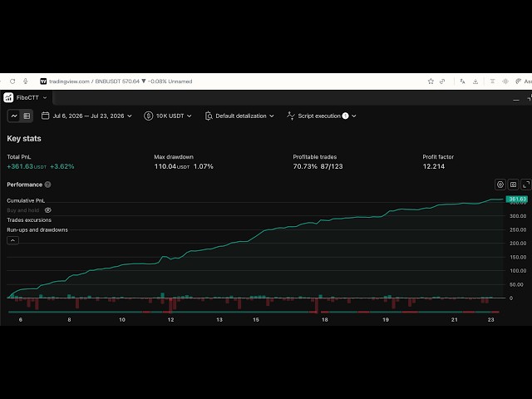The image size is (532, 399).
Task: Toggle Run-ups and drawdowns series
Action: click(x=37, y=230)
